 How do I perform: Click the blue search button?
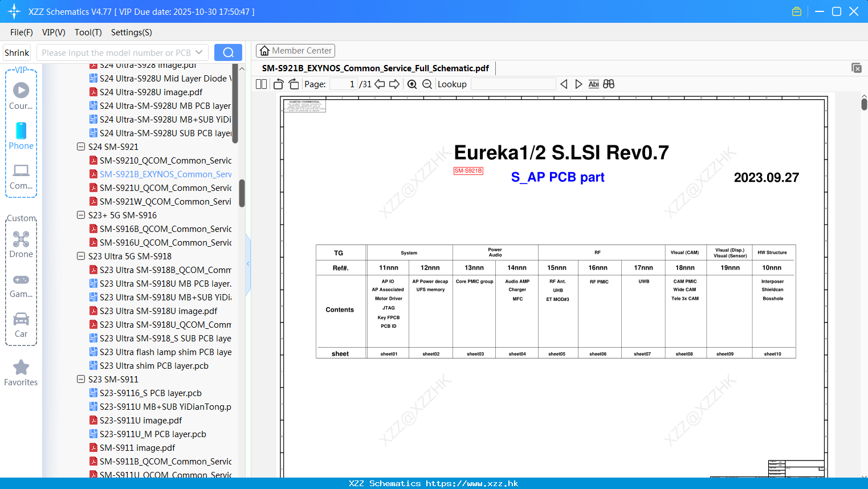pos(228,52)
